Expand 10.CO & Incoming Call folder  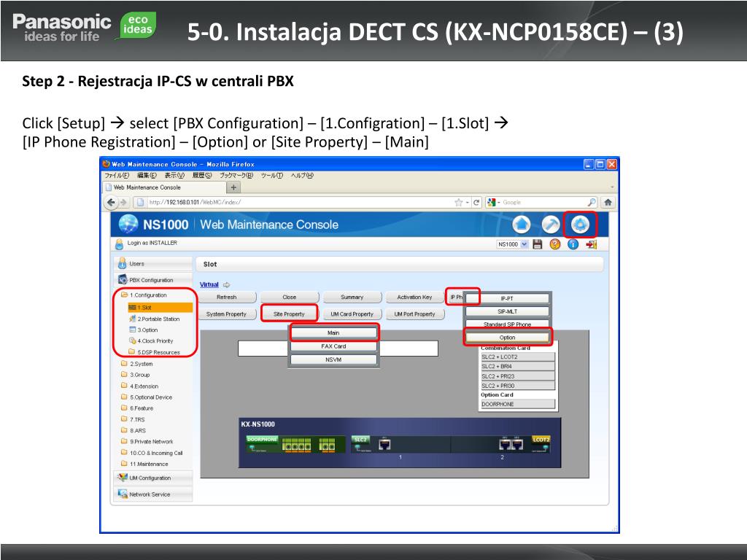(152, 453)
